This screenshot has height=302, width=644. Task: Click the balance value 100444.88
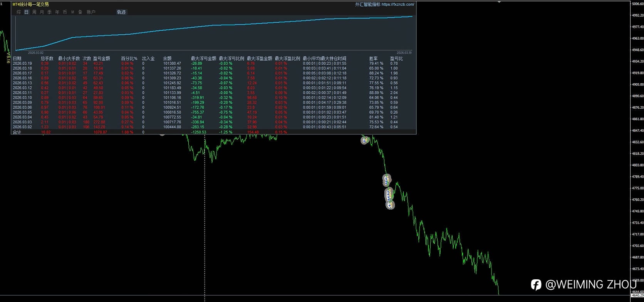tap(172, 127)
